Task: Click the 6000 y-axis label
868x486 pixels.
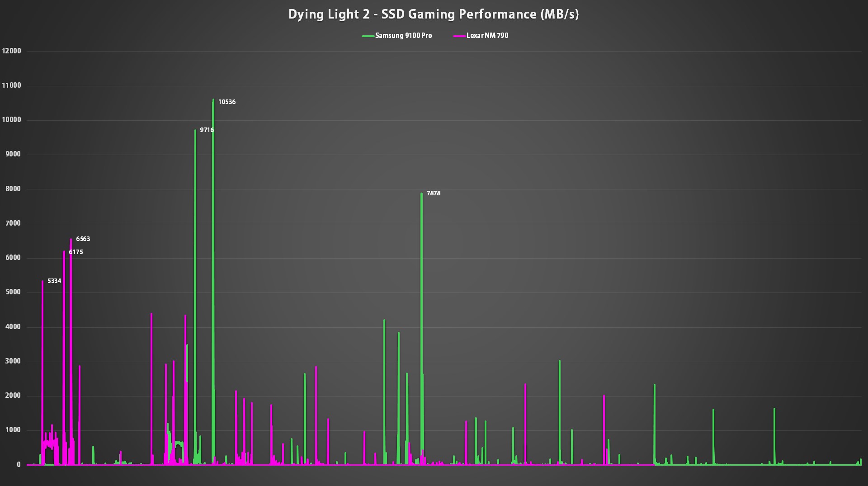Action: click(13, 258)
